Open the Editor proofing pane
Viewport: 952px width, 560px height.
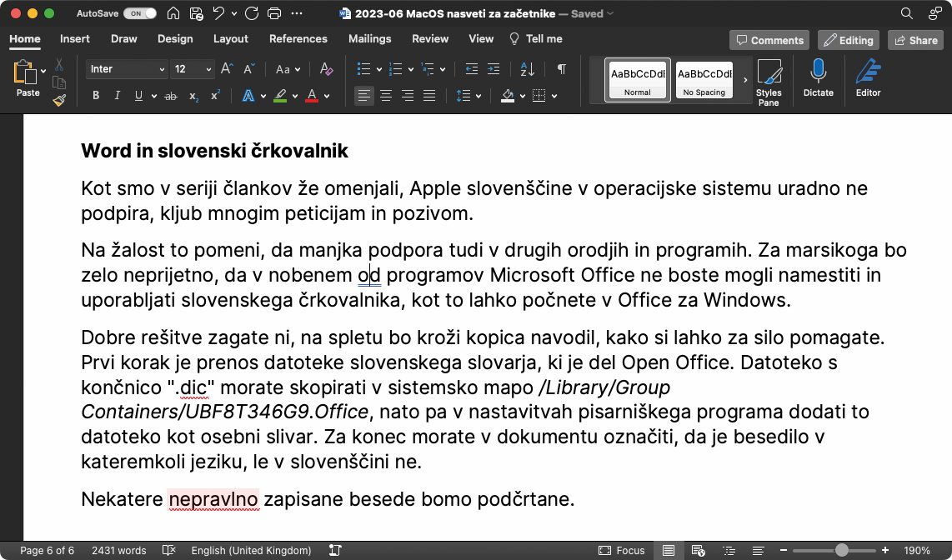868,78
